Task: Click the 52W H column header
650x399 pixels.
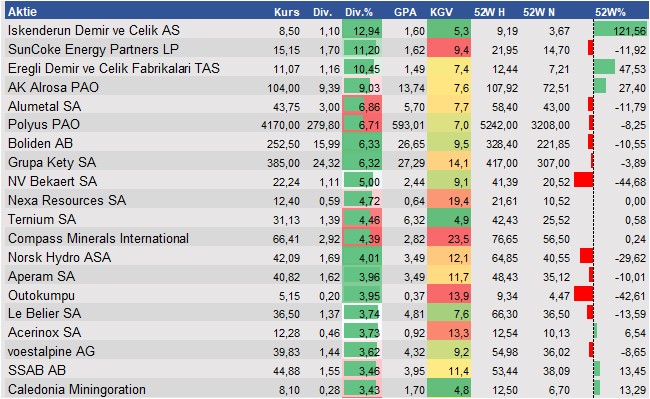Action: tap(490, 12)
